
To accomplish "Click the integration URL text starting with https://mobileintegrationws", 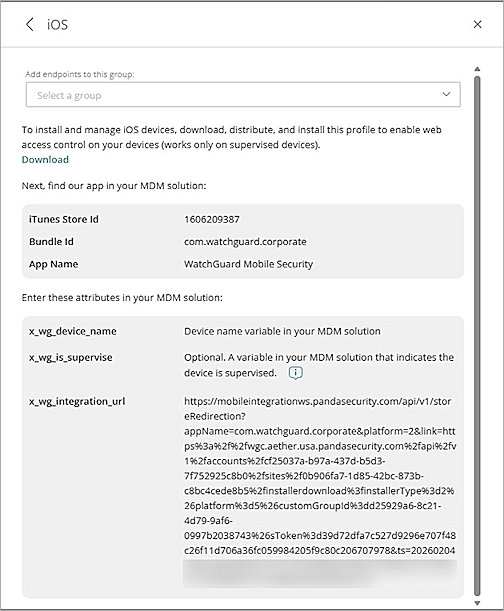I will (x=320, y=476).
